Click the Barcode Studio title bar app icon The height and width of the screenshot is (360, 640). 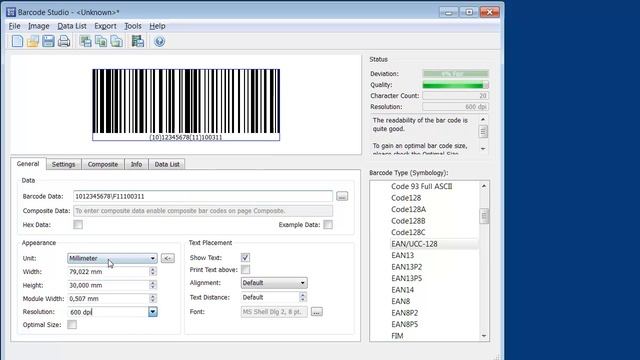point(11,12)
